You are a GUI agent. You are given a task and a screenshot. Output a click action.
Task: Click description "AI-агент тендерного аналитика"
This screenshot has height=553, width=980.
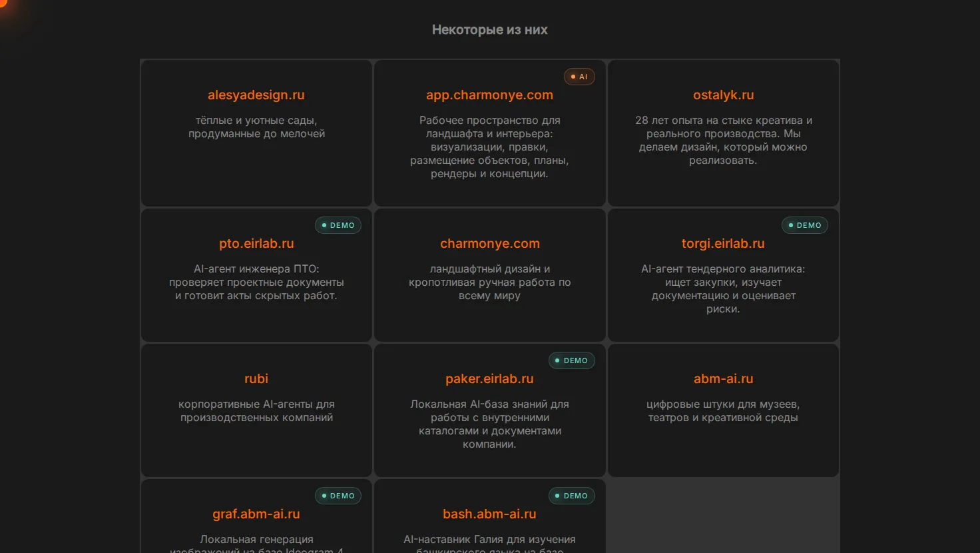click(x=723, y=269)
